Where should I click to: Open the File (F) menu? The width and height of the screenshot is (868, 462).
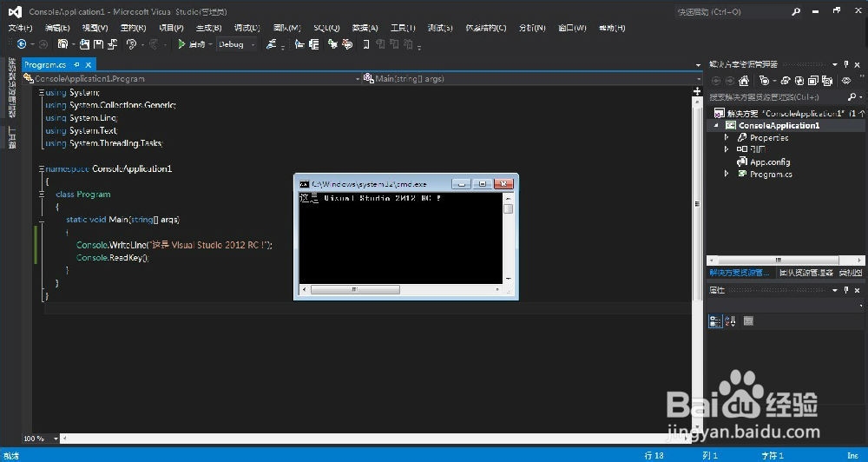pos(21,28)
